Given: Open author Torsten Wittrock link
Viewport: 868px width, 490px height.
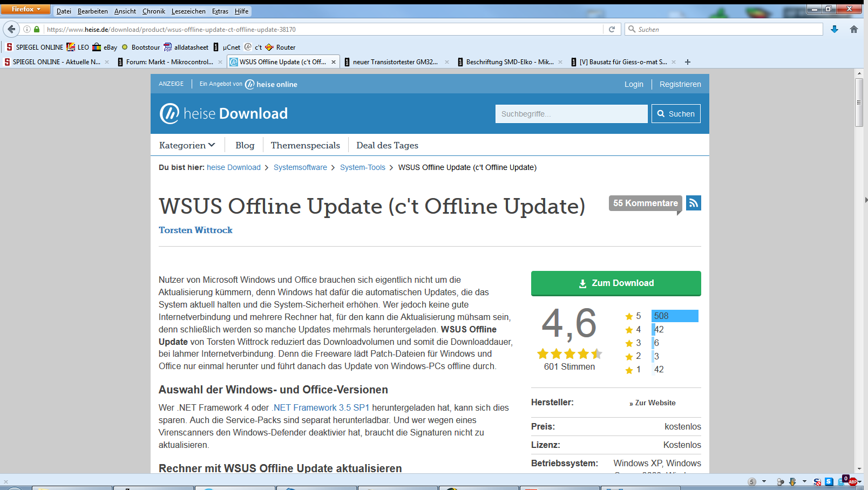Looking at the screenshot, I should click(195, 230).
